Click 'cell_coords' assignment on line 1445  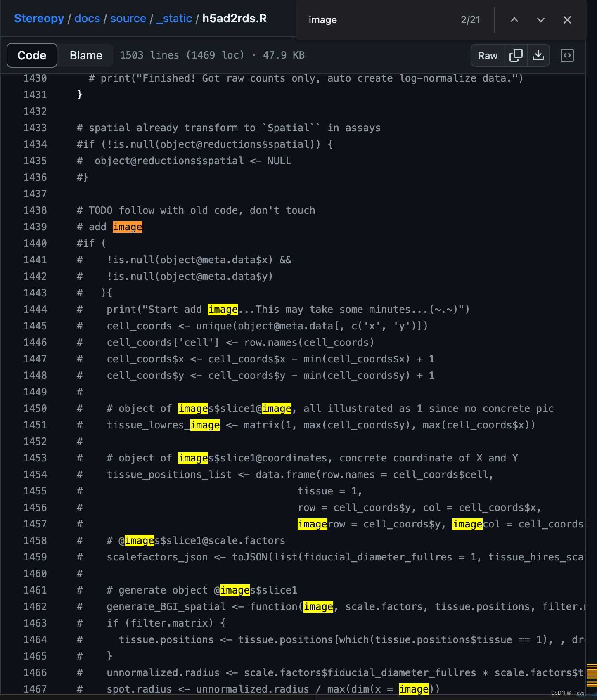click(x=139, y=326)
